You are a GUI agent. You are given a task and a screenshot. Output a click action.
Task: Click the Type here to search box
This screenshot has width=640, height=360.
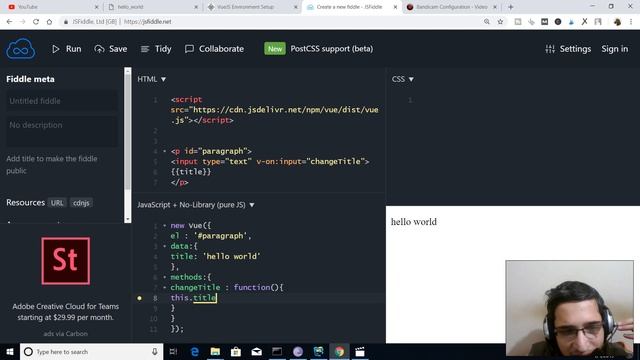click(91, 351)
